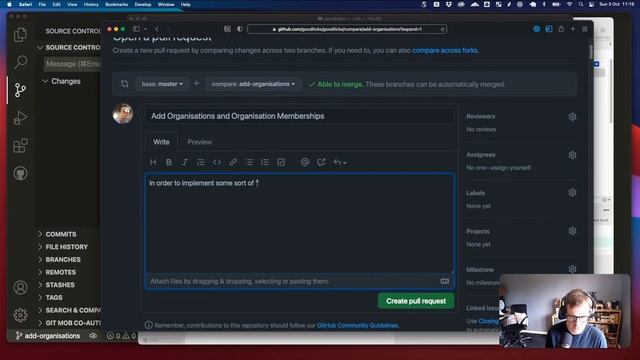The height and width of the screenshot is (360, 640).
Task: Click the Wi-Fi icon in menu bar
Action: click(569, 4)
